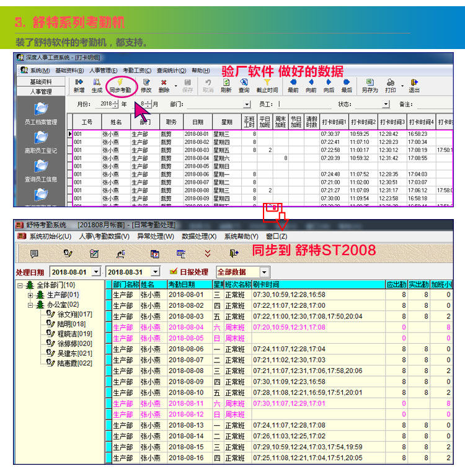Screen dimensions: 465x476
Task: Open 查询员工信息 in the sidebar
Action: pos(41,171)
